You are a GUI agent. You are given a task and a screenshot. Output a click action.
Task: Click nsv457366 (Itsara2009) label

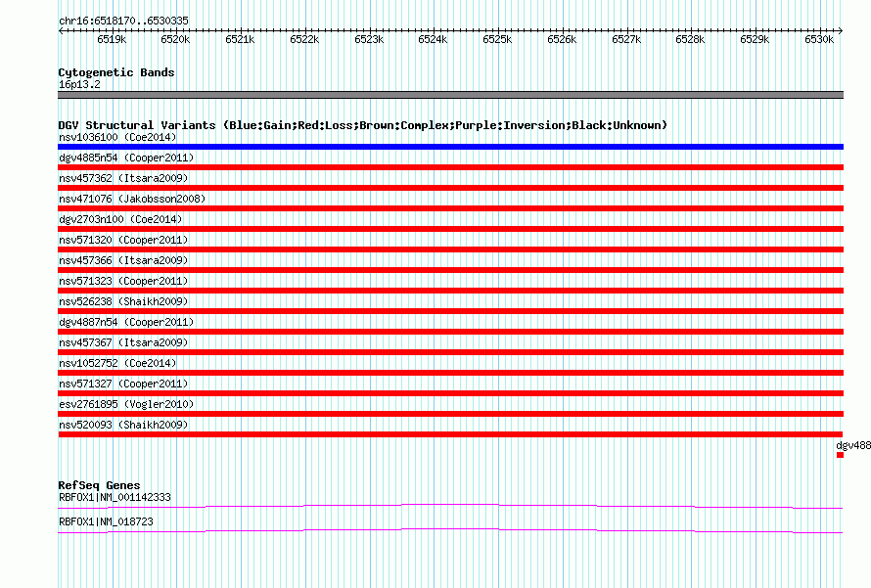point(123,260)
